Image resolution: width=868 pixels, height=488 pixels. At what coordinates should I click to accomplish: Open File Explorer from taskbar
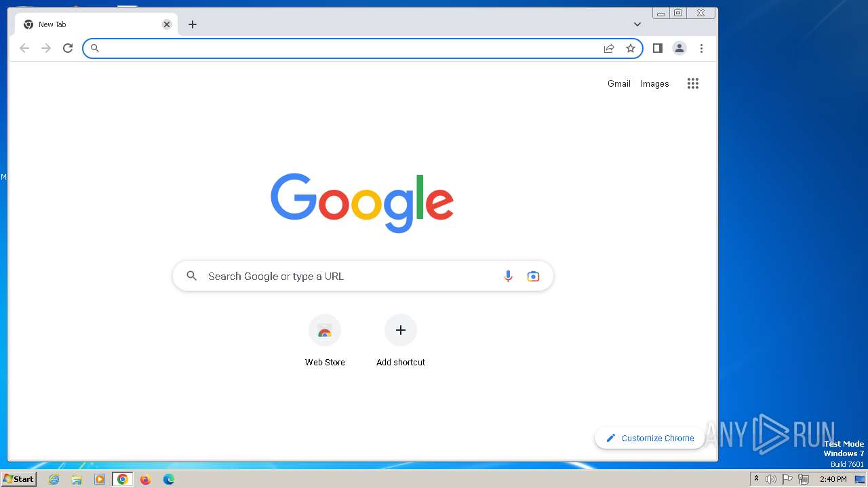(x=77, y=479)
